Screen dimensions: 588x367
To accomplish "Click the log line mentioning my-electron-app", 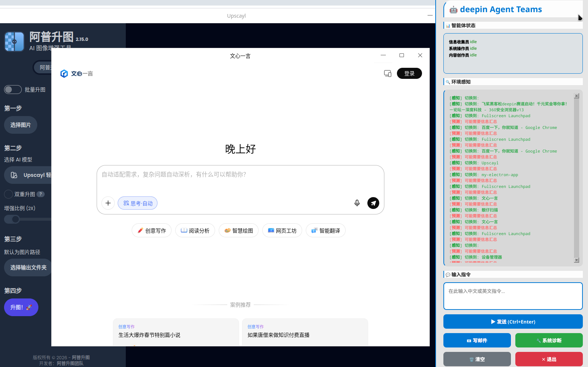I will pyautogui.click(x=484, y=175).
